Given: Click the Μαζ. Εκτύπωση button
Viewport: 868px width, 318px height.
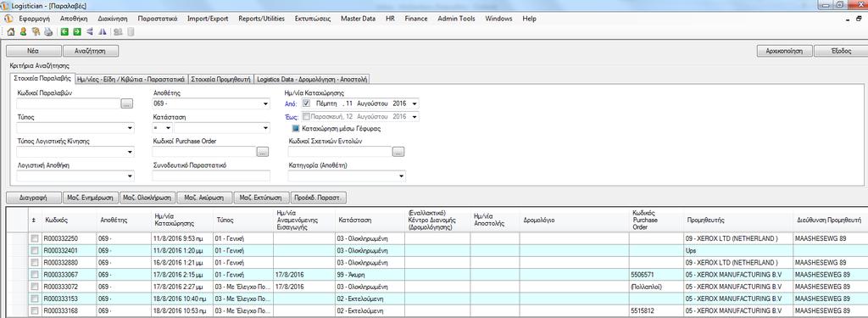Looking at the screenshot, I should click(262, 198).
